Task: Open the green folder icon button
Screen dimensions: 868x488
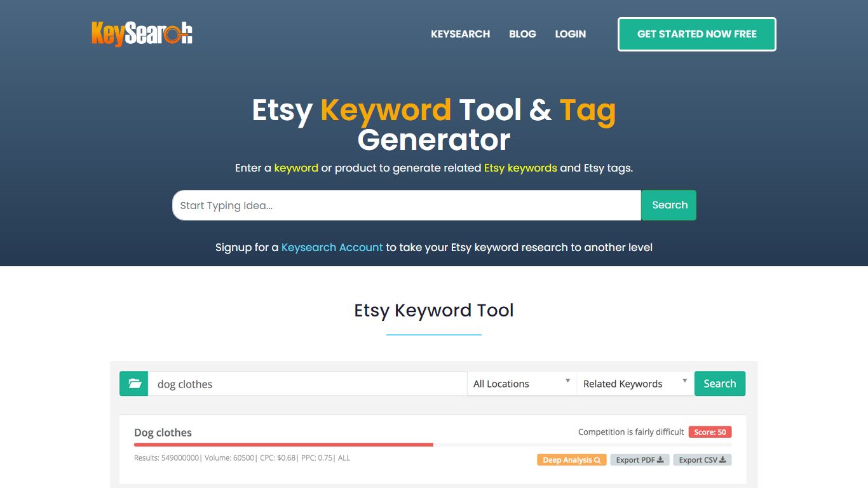Action: (134, 384)
